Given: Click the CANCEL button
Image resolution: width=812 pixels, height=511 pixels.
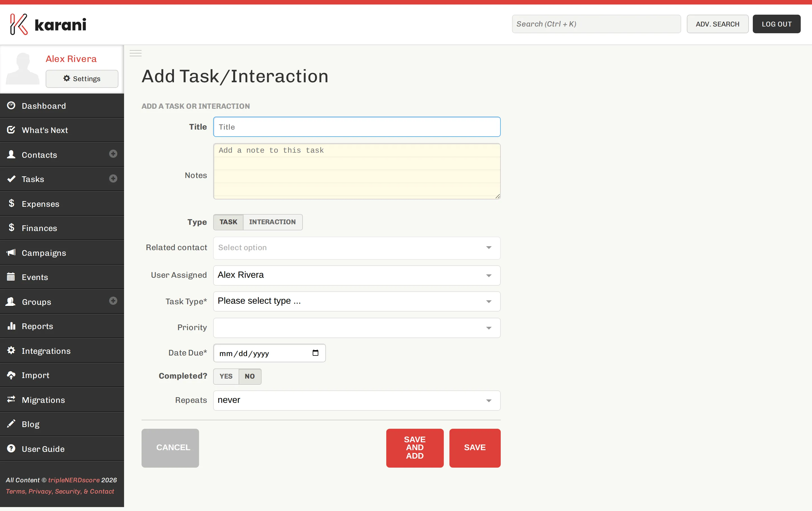Looking at the screenshot, I should tap(170, 448).
